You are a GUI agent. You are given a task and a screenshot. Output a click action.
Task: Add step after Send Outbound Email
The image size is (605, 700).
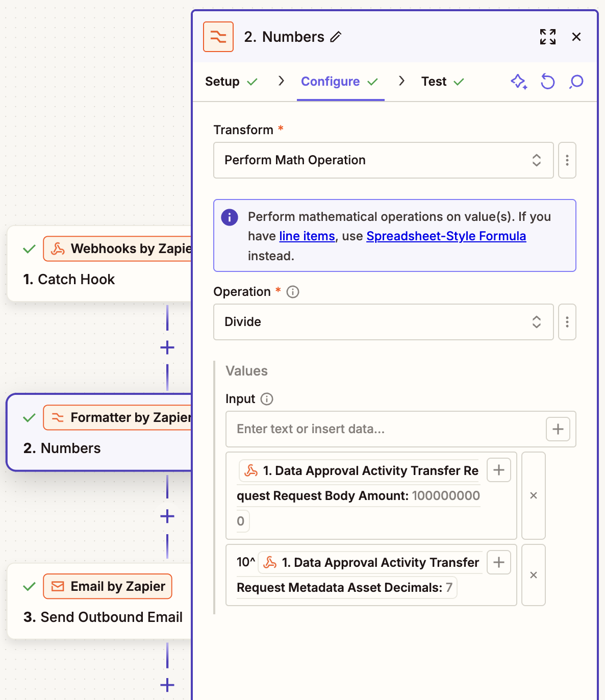click(x=167, y=685)
